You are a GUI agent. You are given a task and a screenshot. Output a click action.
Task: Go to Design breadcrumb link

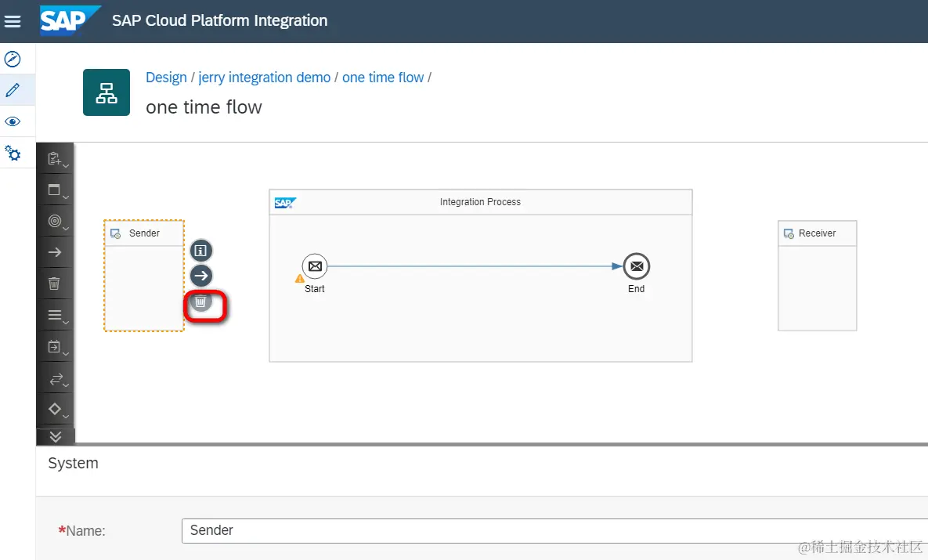tap(166, 78)
